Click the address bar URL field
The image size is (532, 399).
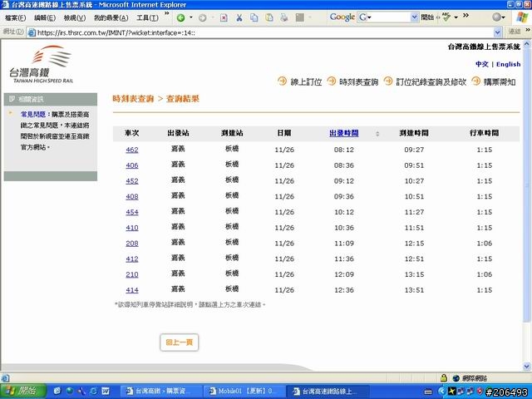(264, 32)
